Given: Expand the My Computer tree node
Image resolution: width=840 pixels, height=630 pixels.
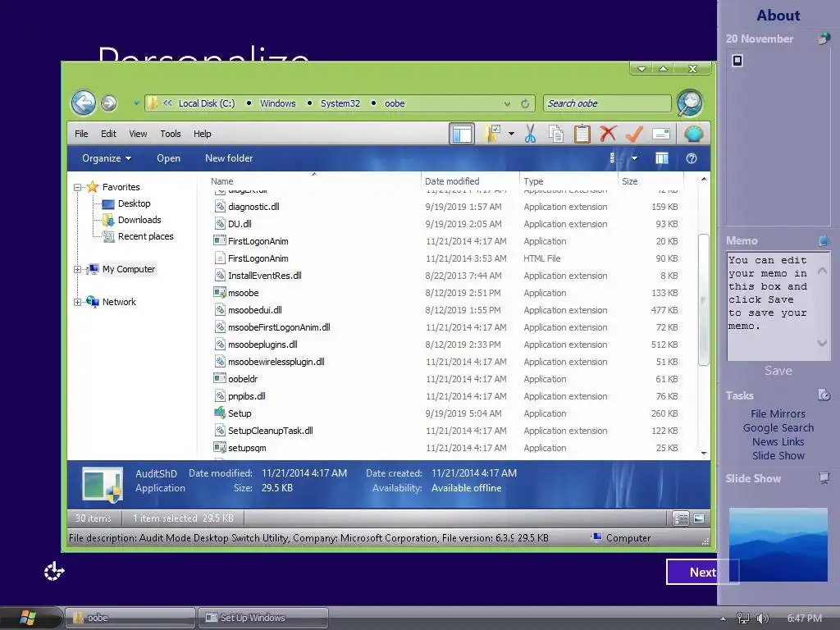Looking at the screenshot, I should tap(78, 269).
